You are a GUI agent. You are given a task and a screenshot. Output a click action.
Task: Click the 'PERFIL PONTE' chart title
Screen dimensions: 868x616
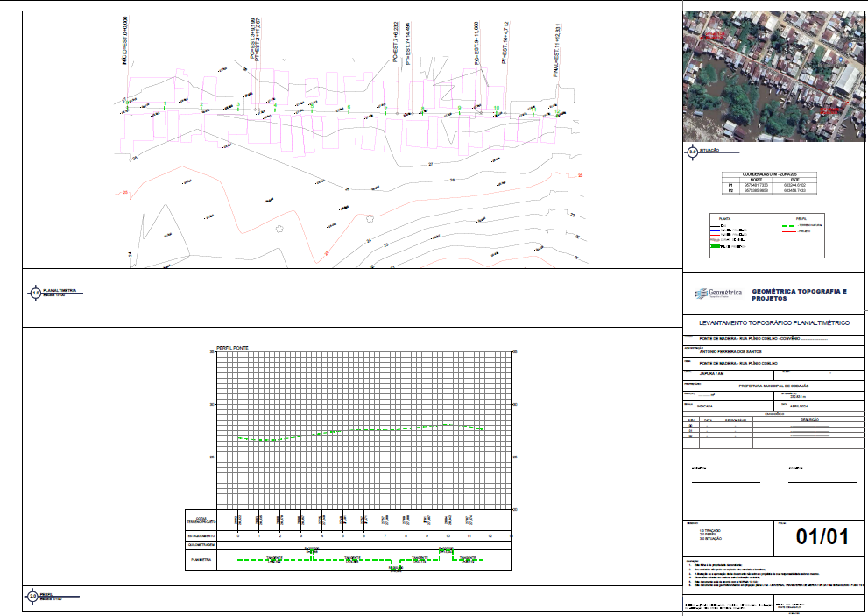click(232, 348)
